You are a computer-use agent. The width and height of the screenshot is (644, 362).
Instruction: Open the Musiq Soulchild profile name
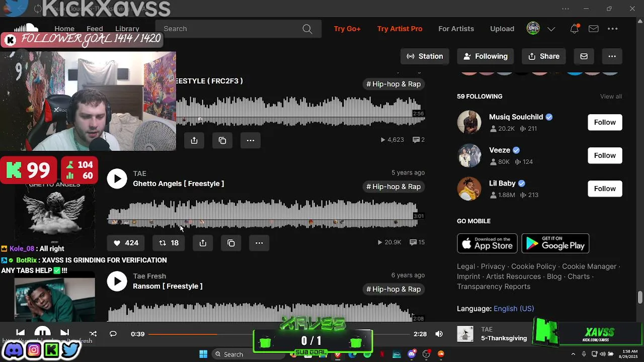516,117
